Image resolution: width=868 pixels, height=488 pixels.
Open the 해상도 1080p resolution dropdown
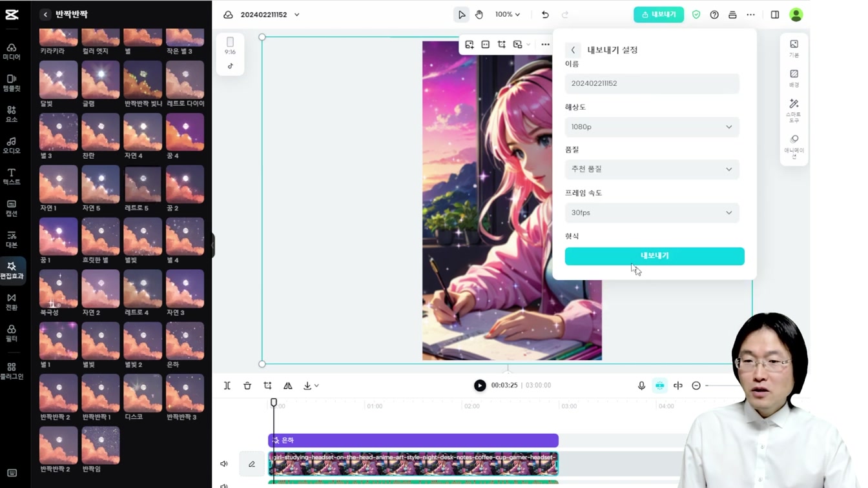652,127
